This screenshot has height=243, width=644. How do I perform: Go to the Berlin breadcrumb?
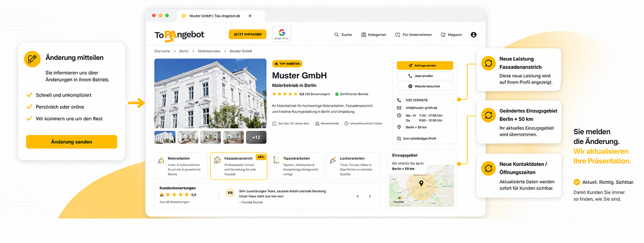click(x=184, y=51)
